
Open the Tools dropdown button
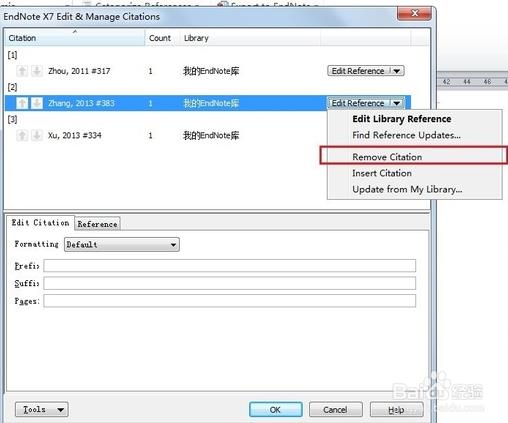(42, 410)
